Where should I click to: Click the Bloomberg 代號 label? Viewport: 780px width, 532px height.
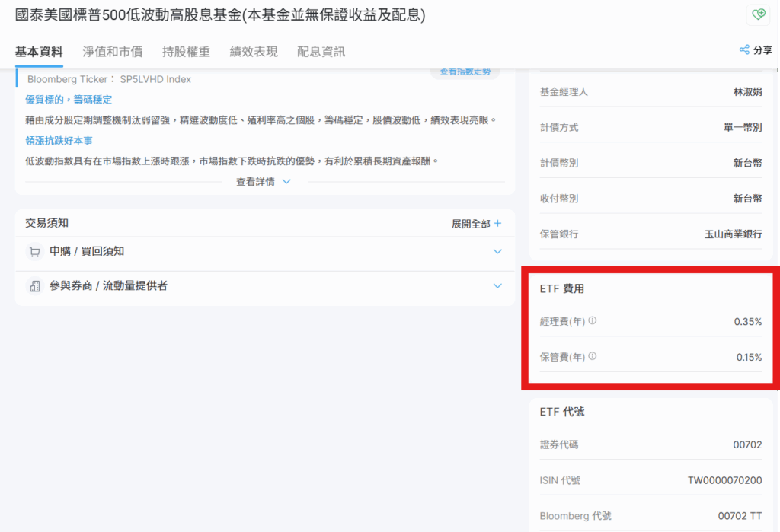576,516
